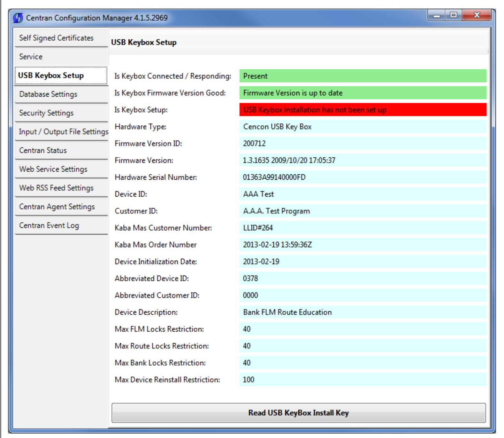504x438 pixels.
Task: Open Database Settings tab
Action: tap(61, 94)
